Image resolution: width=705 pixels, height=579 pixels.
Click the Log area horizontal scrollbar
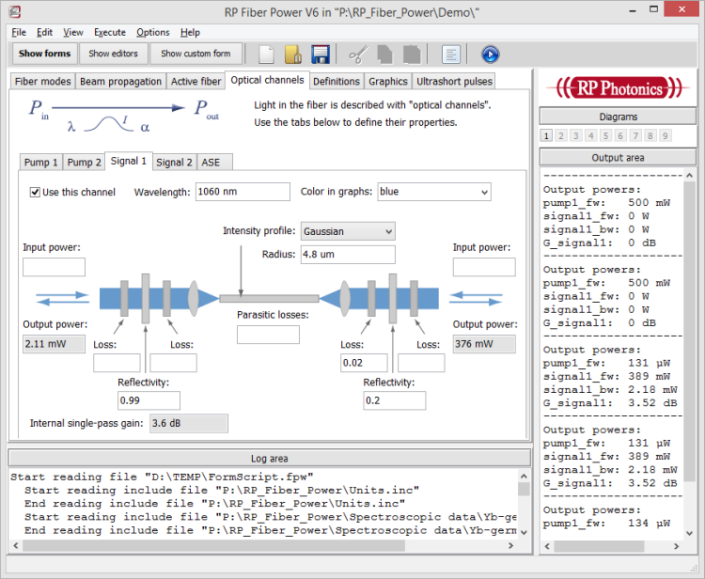pos(263,546)
